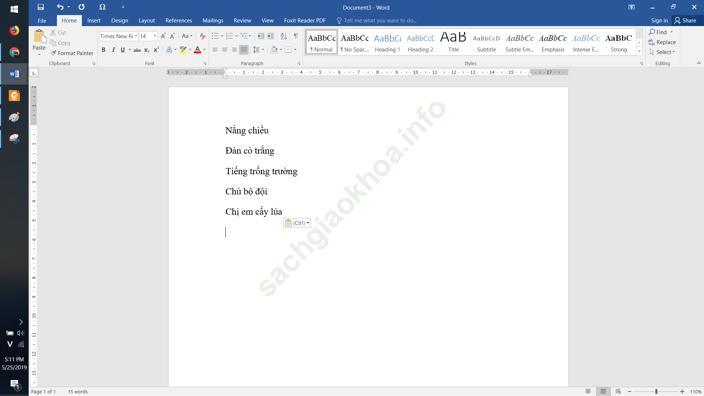Apply Format Painter

72,53
